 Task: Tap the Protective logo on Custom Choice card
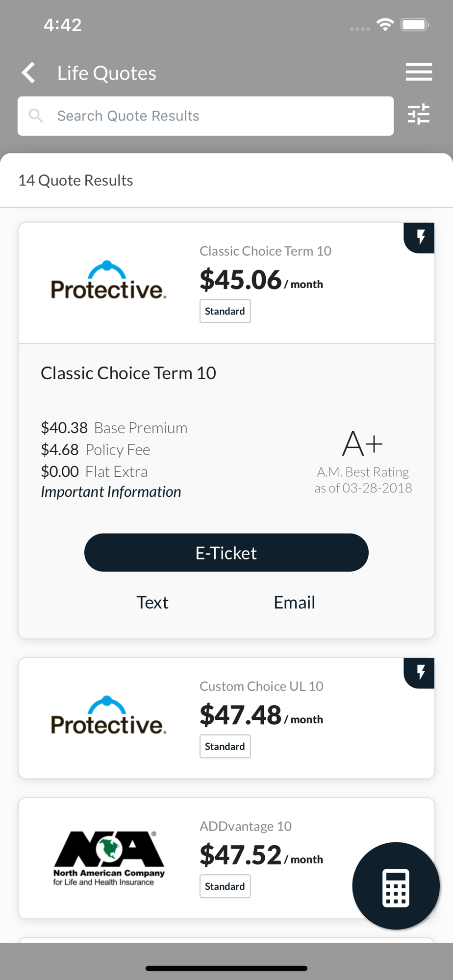pos(108,716)
